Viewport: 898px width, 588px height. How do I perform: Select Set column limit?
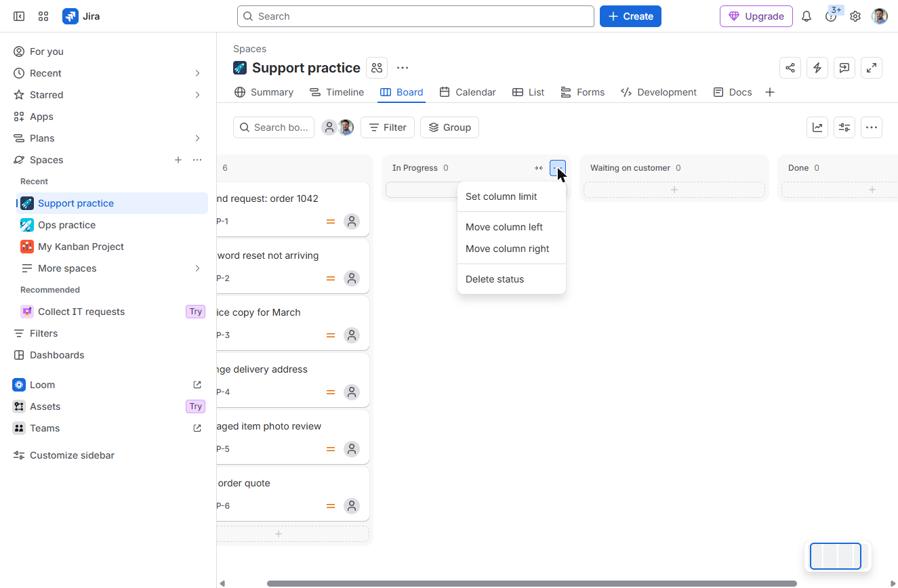[512, 196]
